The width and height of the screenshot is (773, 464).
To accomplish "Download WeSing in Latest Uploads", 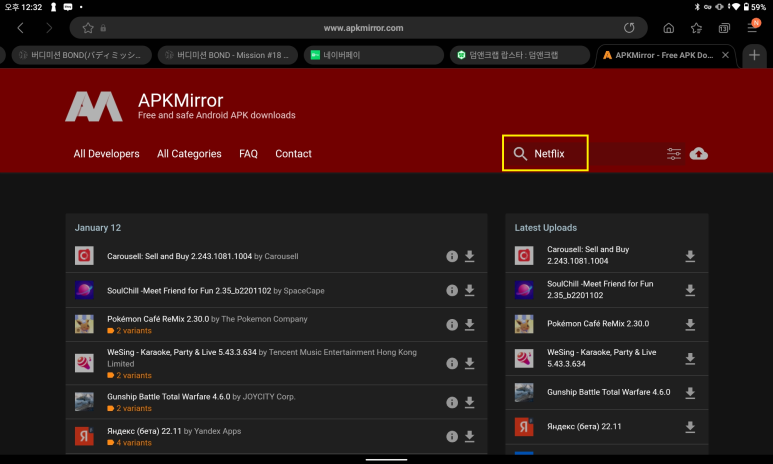I will (x=690, y=358).
